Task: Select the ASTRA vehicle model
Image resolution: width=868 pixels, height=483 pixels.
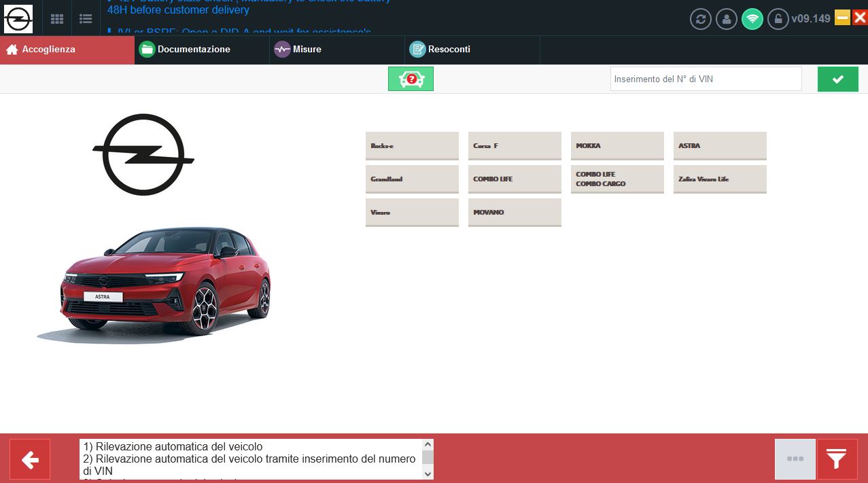Action: point(720,146)
